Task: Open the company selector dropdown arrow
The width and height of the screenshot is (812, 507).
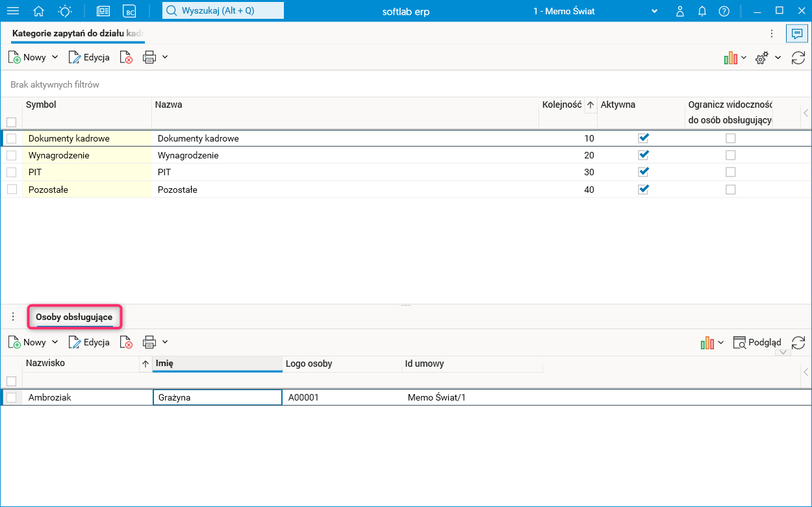Action: click(x=654, y=11)
